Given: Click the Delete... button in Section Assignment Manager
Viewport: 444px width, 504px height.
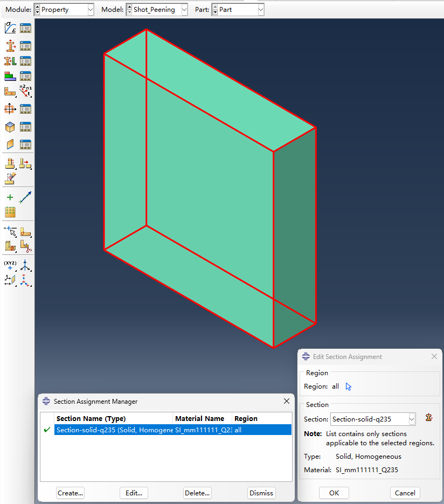Looking at the screenshot, I should click(x=197, y=493).
